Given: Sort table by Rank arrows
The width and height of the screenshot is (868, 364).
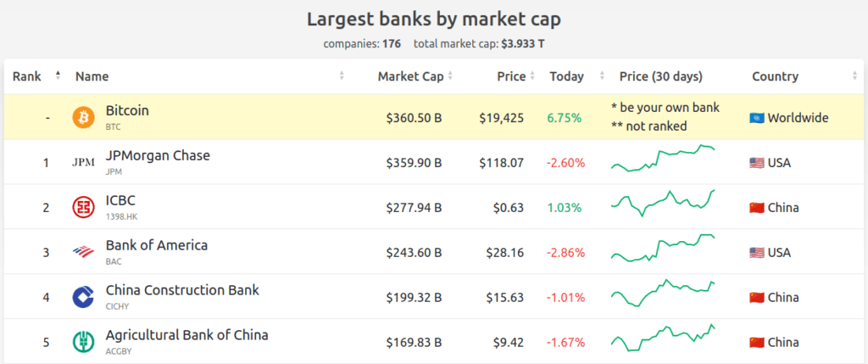Looking at the screenshot, I should pos(58,76).
